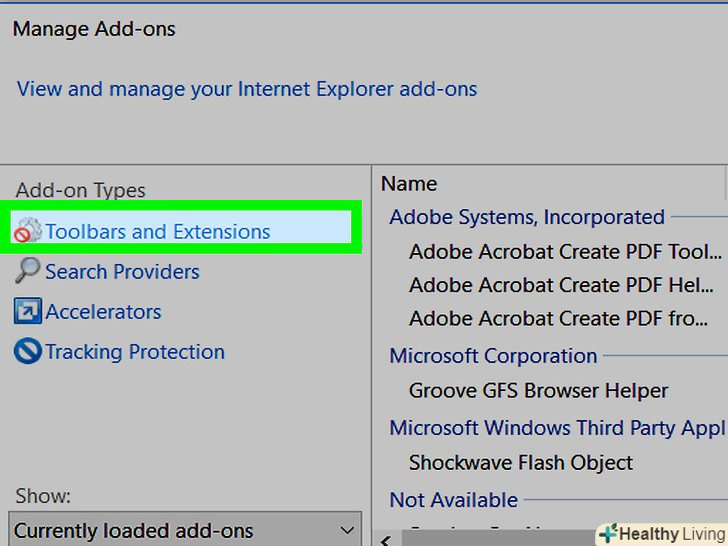
Task: Click the horizontal scrollbar left arrow
Action: (x=386, y=539)
